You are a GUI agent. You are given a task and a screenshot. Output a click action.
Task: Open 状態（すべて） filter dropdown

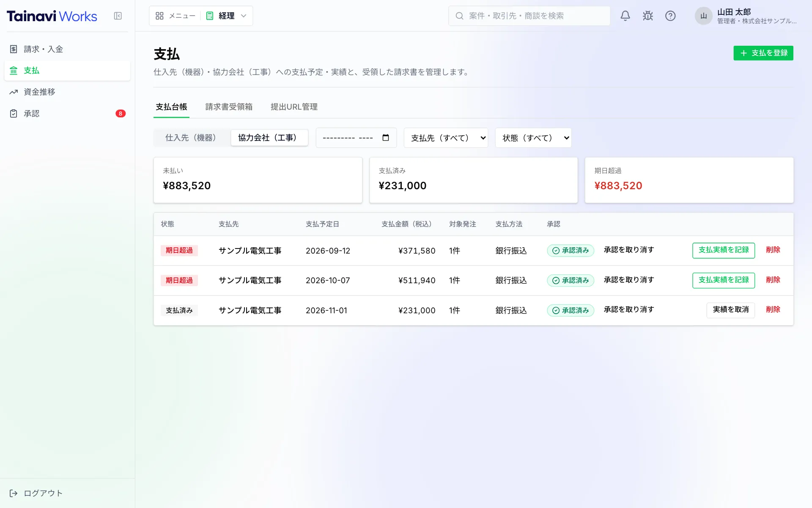coord(533,138)
